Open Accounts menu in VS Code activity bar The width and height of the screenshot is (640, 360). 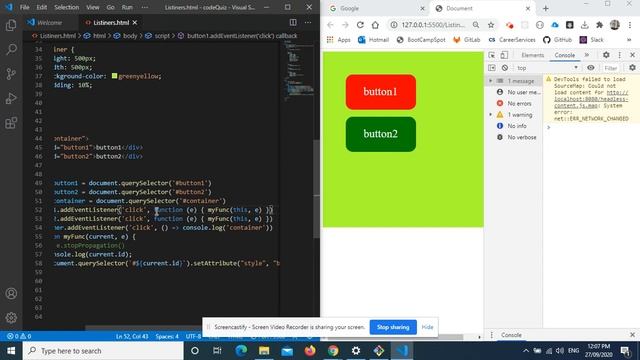click(x=11, y=293)
